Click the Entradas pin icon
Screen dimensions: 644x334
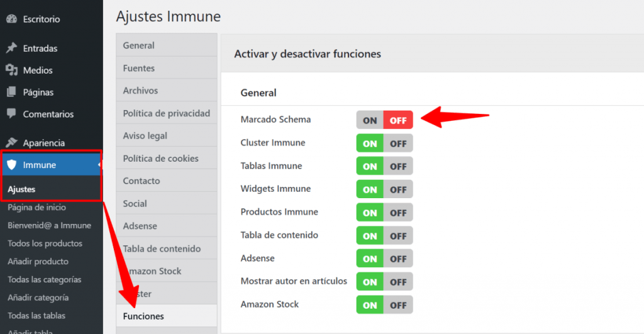[11, 48]
